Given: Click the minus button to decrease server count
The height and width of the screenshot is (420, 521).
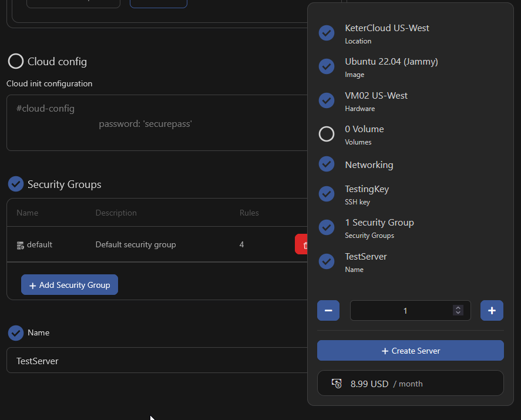Looking at the screenshot, I should click(328, 311).
